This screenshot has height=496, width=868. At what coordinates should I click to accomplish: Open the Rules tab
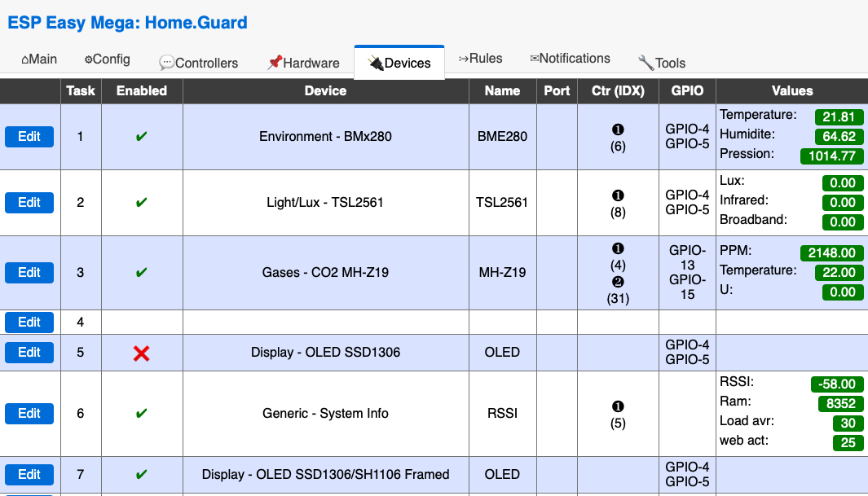480,59
